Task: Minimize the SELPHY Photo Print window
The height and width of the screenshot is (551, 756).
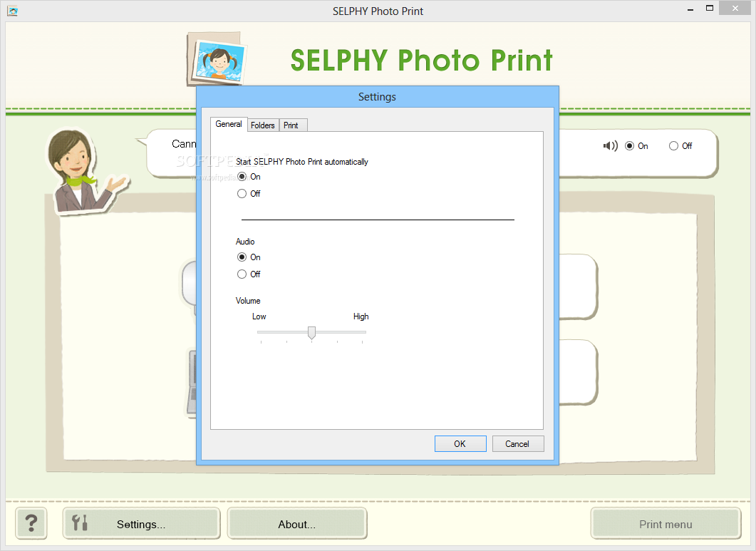Action: [x=690, y=9]
